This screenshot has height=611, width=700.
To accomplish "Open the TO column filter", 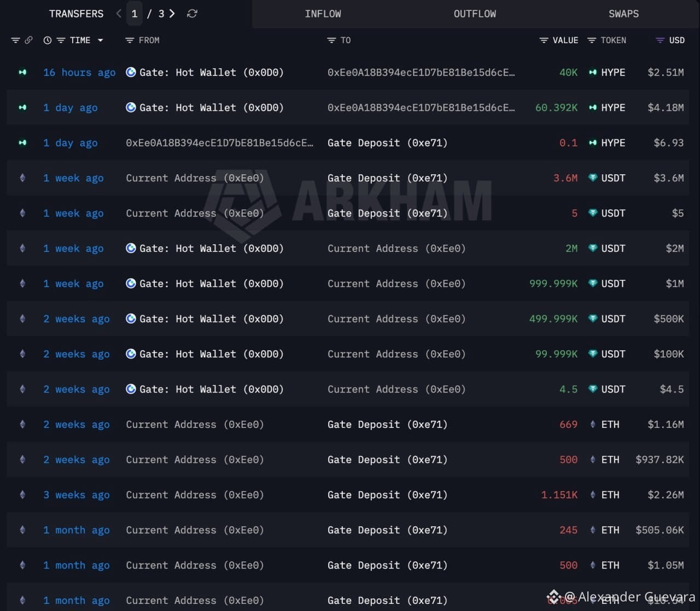I will [331, 40].
